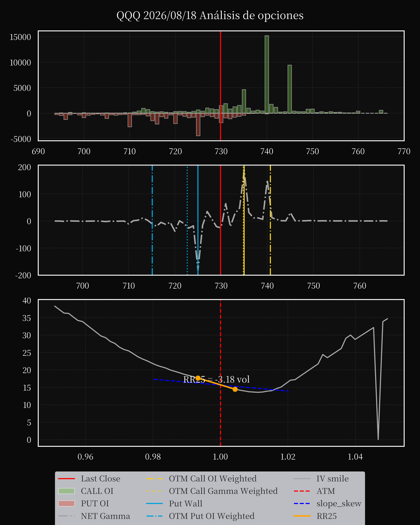420x525 pixels.
Task: Click the 'OTM Put OI Weighted' legend entry
Action: tap(200, 516)
